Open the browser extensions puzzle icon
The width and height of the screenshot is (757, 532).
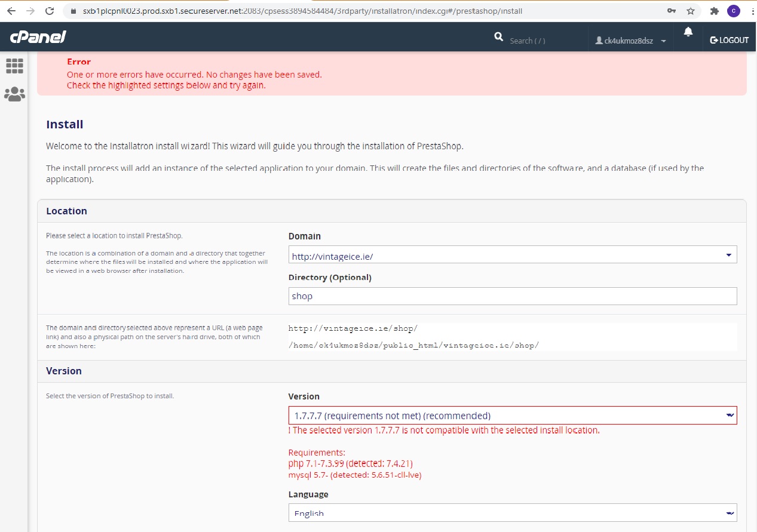[713, 11]
